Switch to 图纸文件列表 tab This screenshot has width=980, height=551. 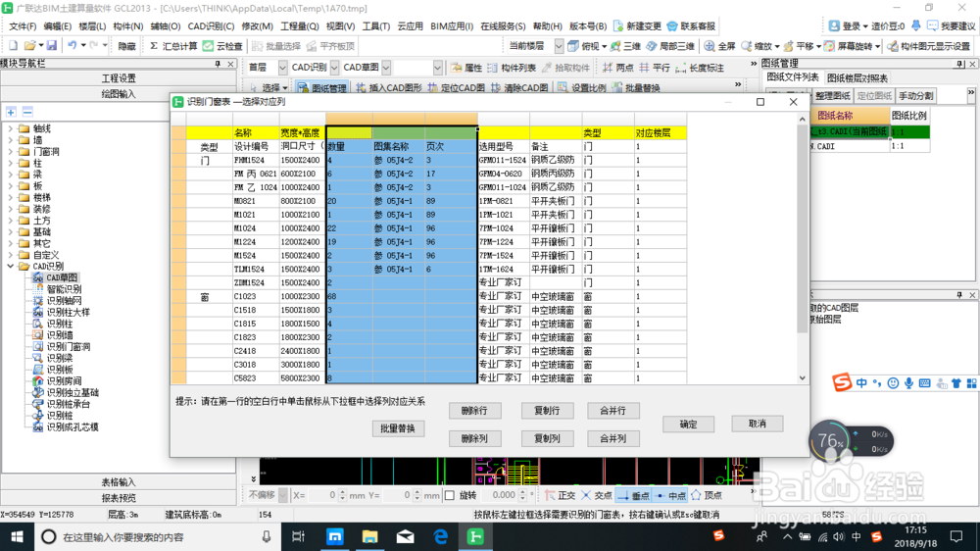click(x=793, y=77)
